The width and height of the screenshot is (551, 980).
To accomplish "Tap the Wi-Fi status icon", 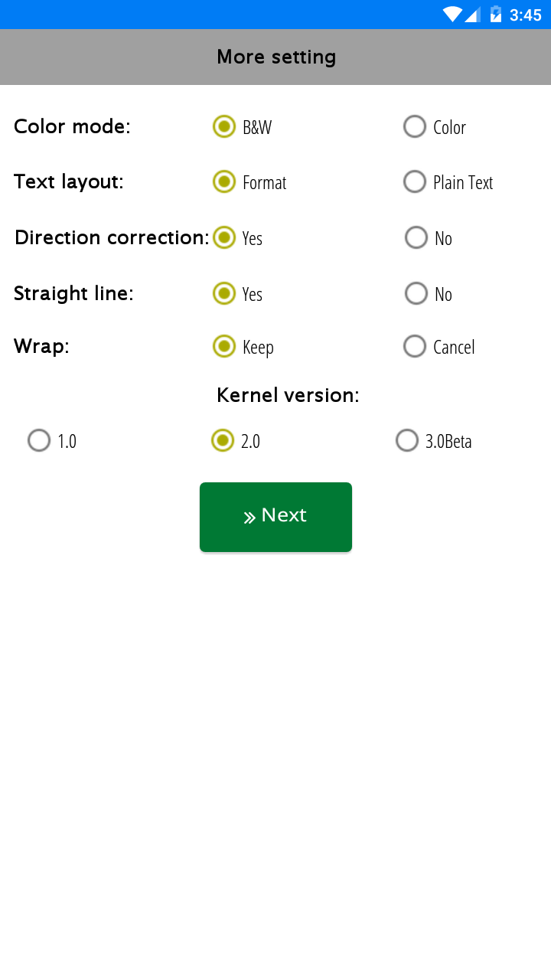I will tap(452, 13).
